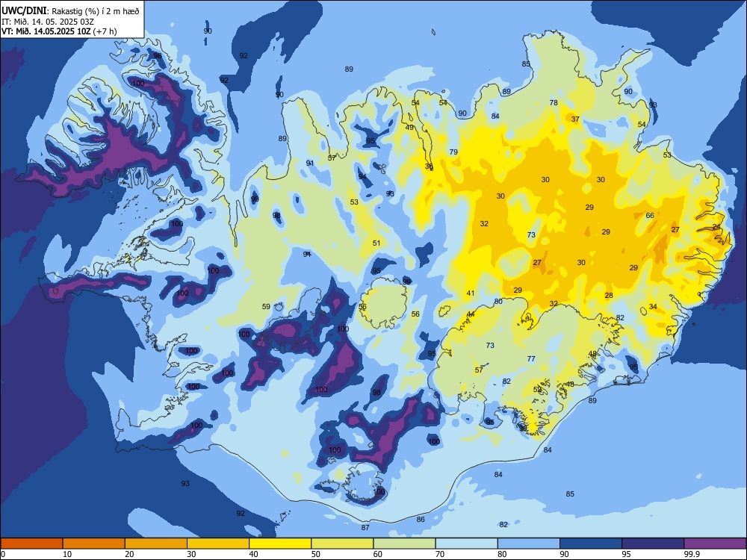Click the dark orange 0–10 legend swatch
Screen dimensions: 747x560
coord(31,544)
